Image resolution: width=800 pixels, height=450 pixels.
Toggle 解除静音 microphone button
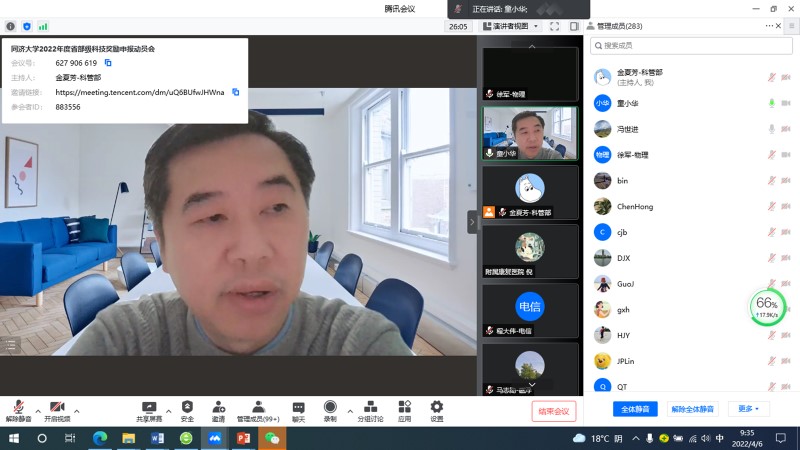pos(18,411)
